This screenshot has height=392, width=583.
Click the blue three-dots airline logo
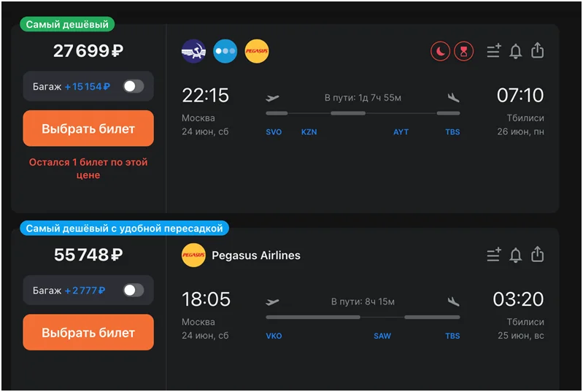pos(225,51)
